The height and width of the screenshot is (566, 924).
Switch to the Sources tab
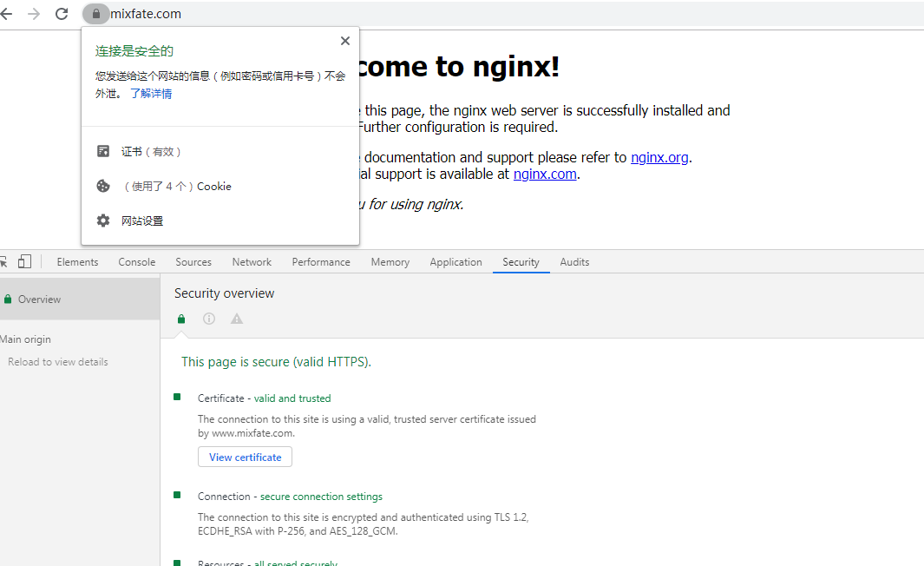click(x=193, y=262)
